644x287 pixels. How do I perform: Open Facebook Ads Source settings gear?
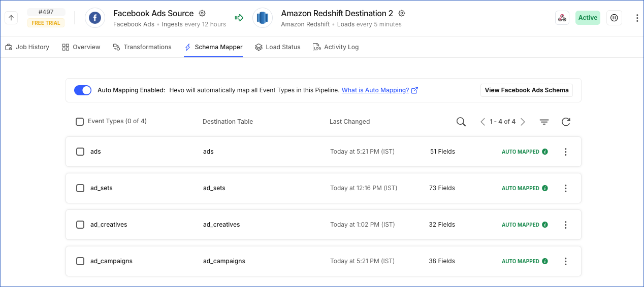[x=202, y=13]
